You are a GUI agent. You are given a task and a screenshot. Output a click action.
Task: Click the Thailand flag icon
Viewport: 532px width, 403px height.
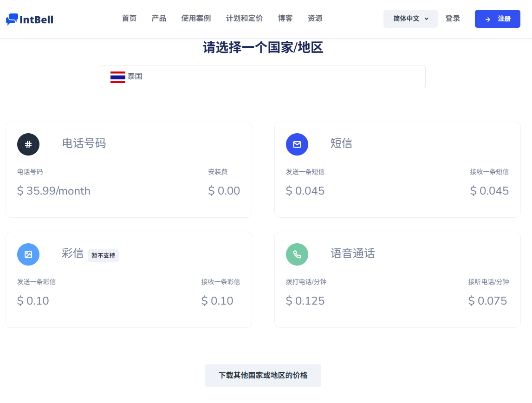118,77
